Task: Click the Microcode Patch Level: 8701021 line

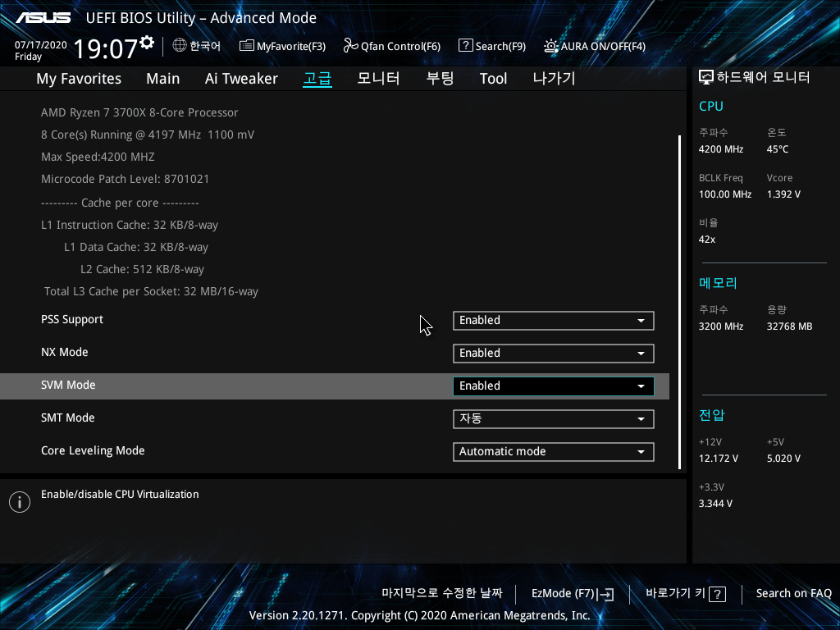Action: click(125, 179)
